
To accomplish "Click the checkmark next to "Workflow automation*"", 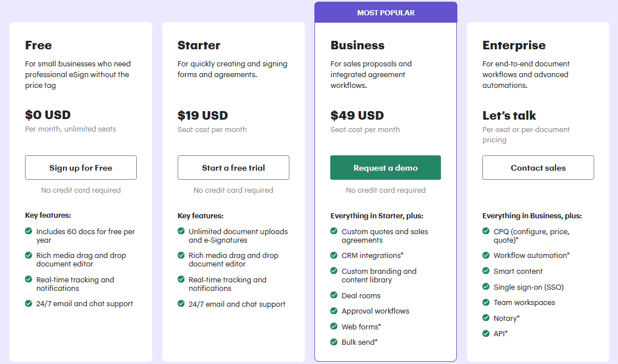I will pos(486,255).
